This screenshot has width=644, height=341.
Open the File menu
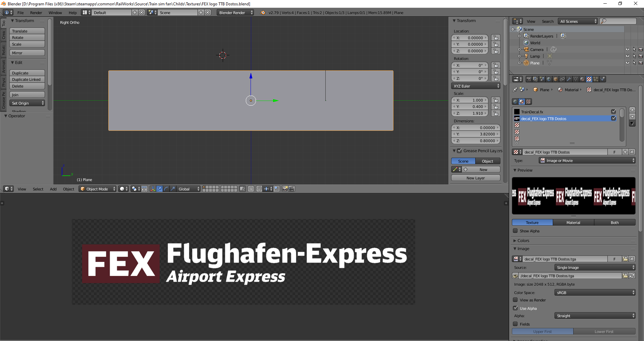20,12
